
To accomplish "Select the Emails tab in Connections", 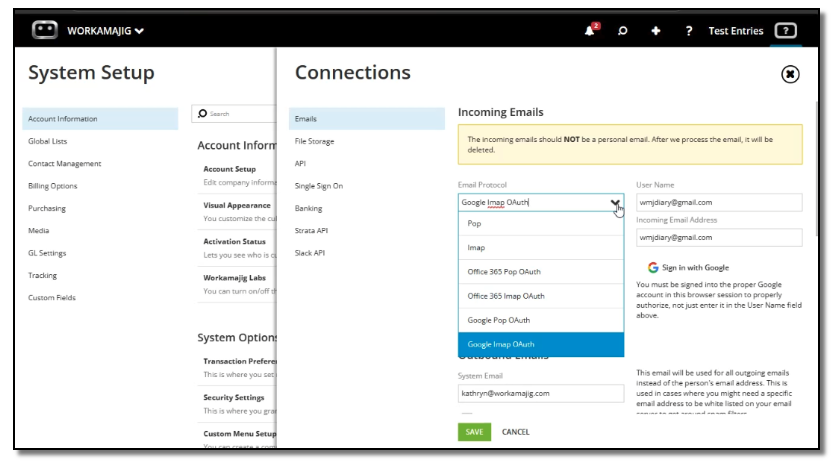I will click(x=367, y=119).
